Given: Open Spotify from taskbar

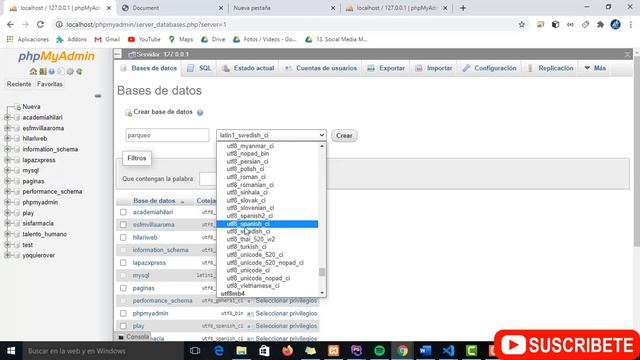Looking at the screenshot, I should [379, 351].
